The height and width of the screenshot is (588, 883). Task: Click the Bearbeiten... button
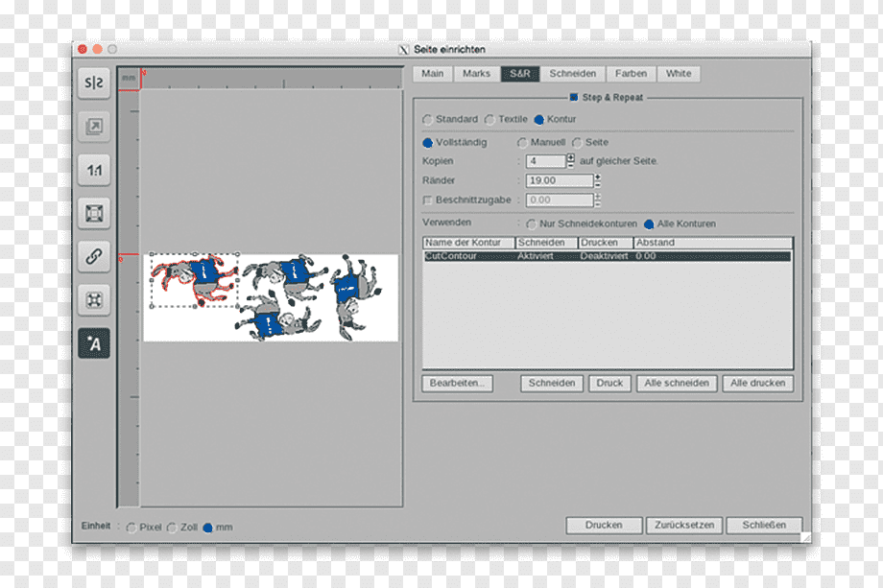point(457,383)
